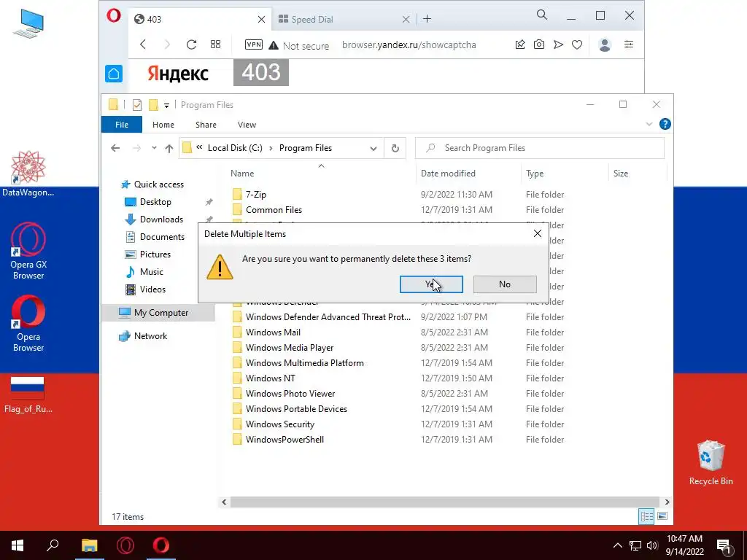Viewport: 747px width, 560px height.
Task: Open Music in the navigation pane
Action: [152, 272]
